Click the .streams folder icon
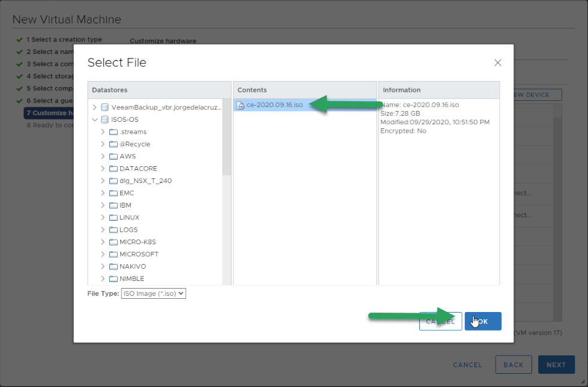 click(114, 132)
